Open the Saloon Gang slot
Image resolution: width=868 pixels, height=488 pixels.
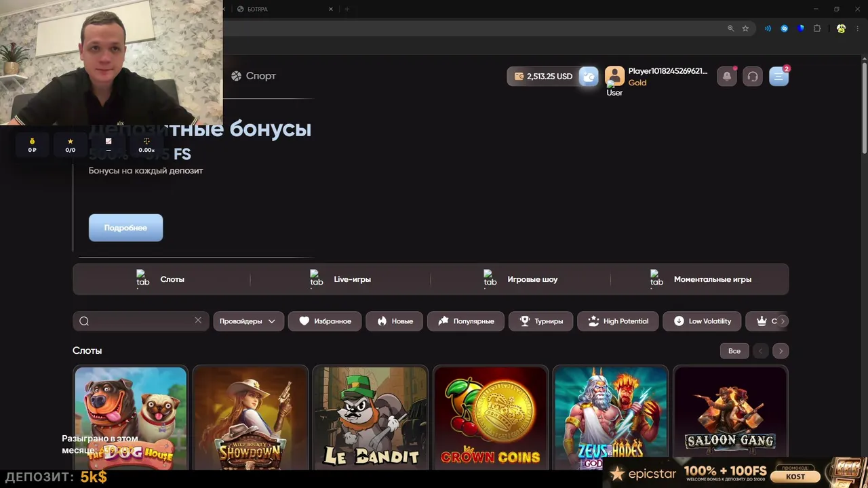click(730, 418)
